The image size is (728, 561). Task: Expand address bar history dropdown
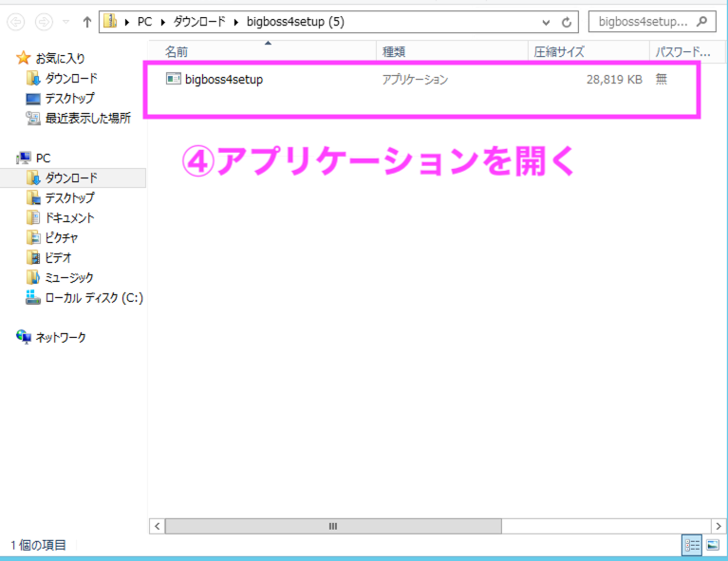[x=545, y=21]
